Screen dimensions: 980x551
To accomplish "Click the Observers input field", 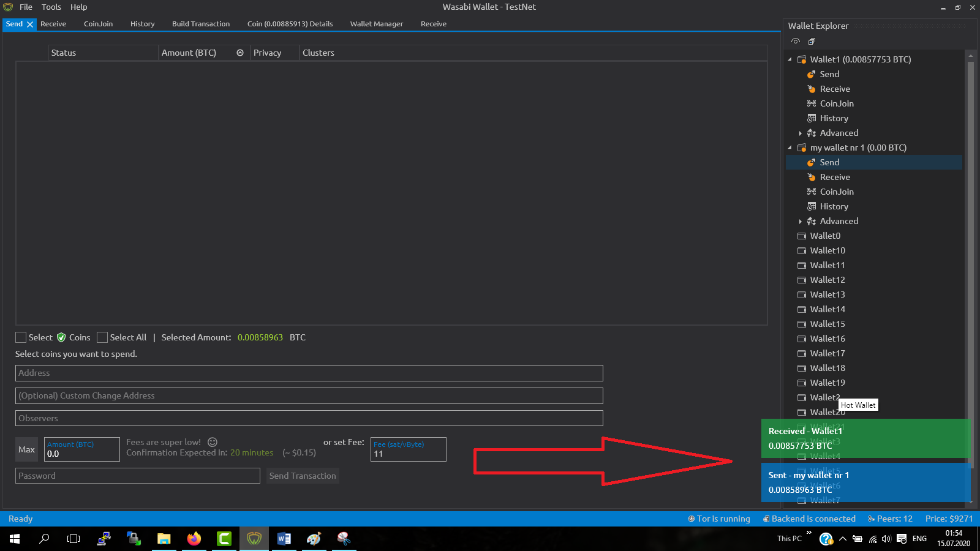I will (x=309, y=418).
